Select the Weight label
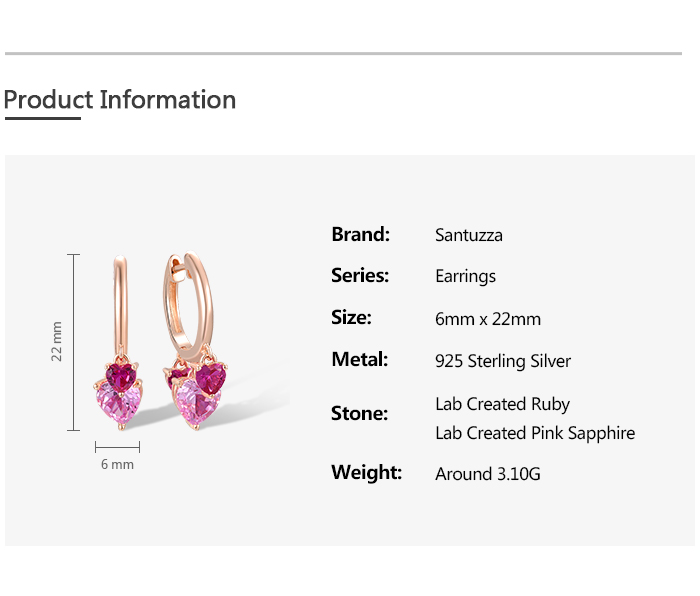The width and height of the screenshot is (700, 596). pos(366,472)
